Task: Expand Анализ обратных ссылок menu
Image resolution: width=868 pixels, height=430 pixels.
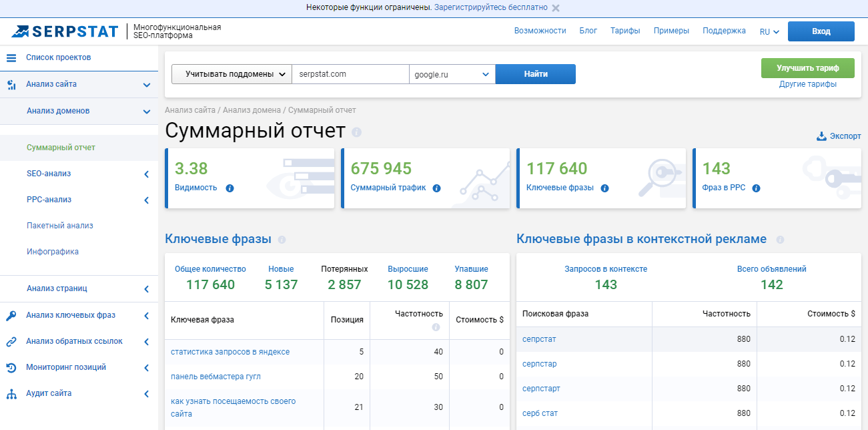Action: [146, 342]
